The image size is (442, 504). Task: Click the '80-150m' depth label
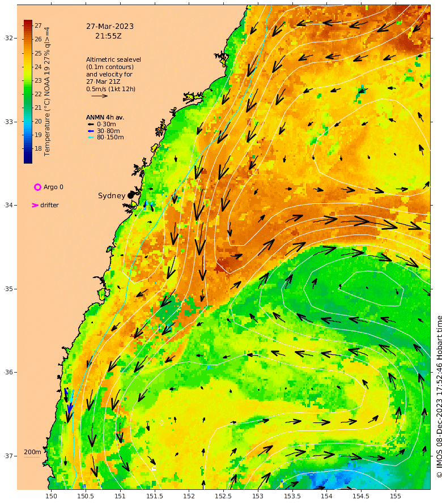pos(110,137)
